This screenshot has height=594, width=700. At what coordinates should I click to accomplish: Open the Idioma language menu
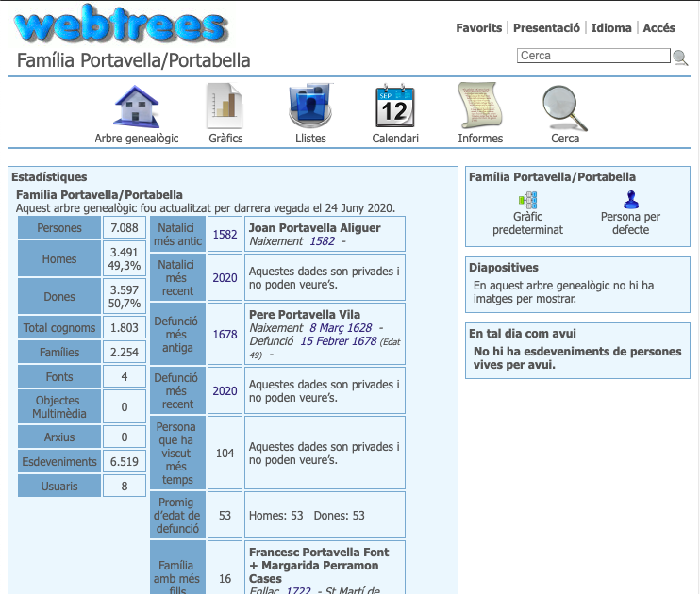pos(611,28)
